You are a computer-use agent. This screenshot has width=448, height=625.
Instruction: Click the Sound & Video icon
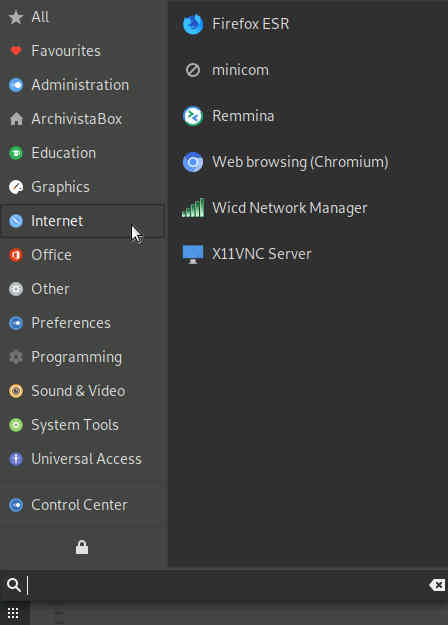coord(16,391)
